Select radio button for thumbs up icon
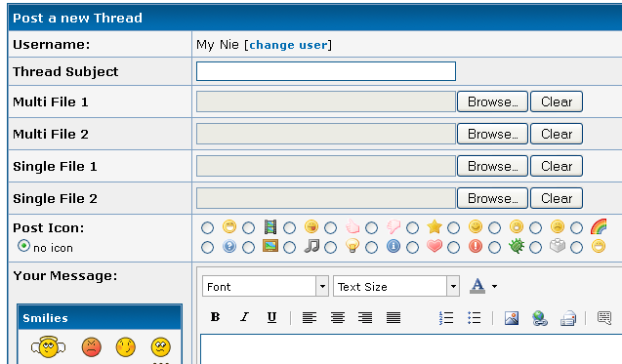 click(330, 228)
